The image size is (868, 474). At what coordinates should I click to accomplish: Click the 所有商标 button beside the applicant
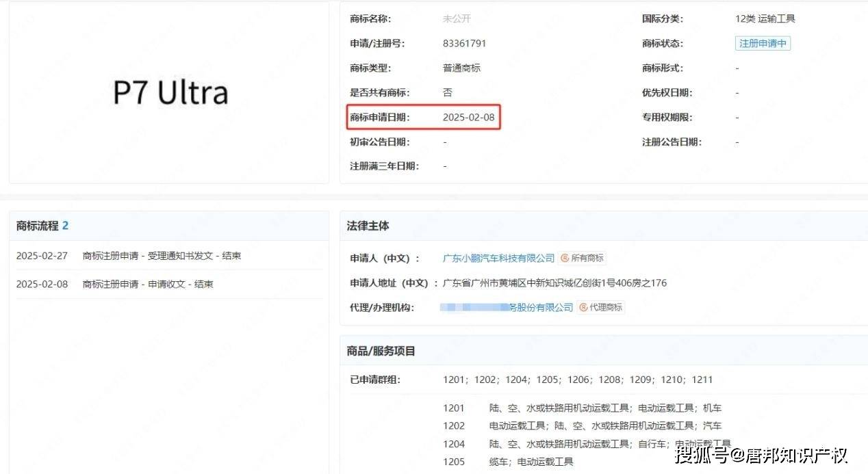pyautogui.click(x=583, y=258)
